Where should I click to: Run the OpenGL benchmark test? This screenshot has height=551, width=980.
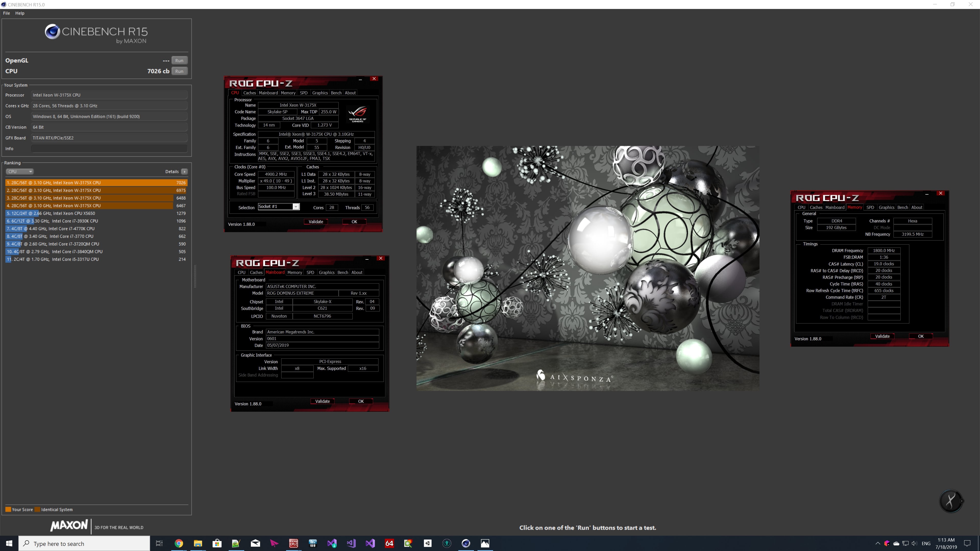[179, 60]
